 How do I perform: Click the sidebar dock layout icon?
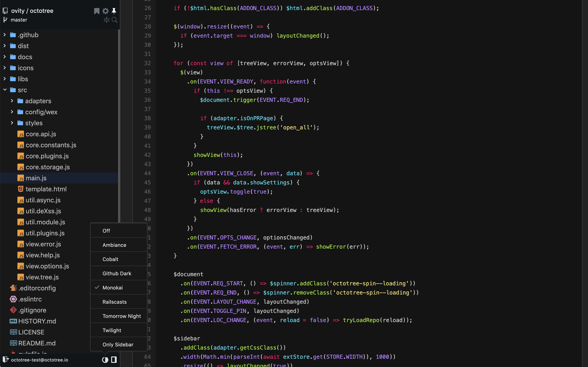pyautogui.click(x=114, y=360)
